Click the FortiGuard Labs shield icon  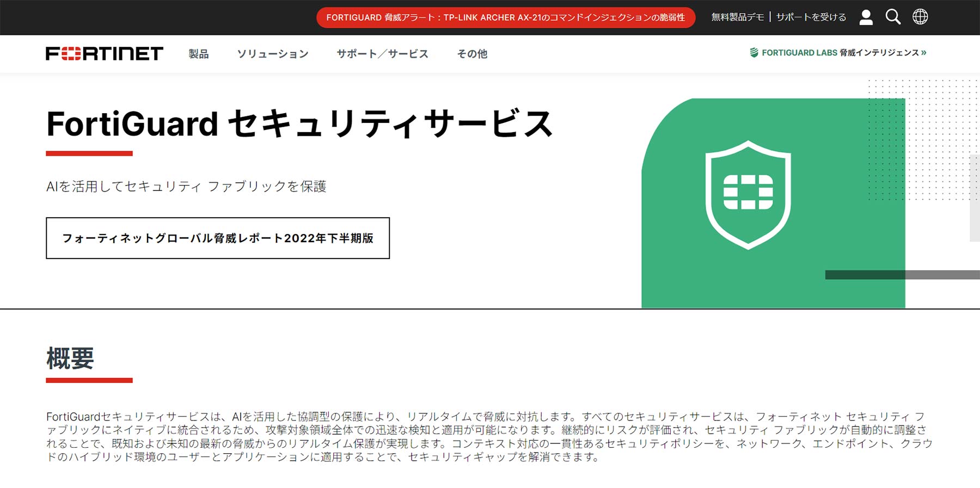(x=754, y=53)
